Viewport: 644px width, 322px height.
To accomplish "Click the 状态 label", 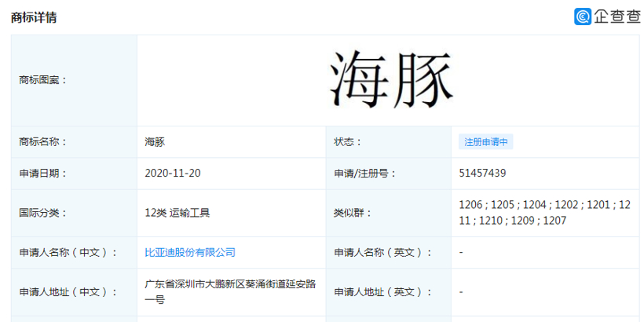I will pos(348,142).
